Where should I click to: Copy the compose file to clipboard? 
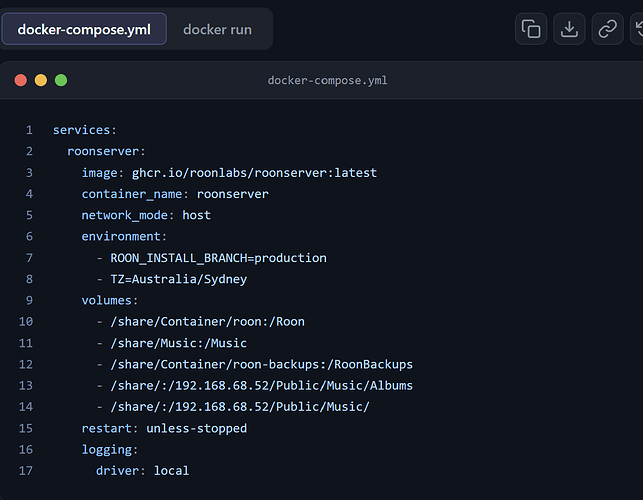coord(531,29)
